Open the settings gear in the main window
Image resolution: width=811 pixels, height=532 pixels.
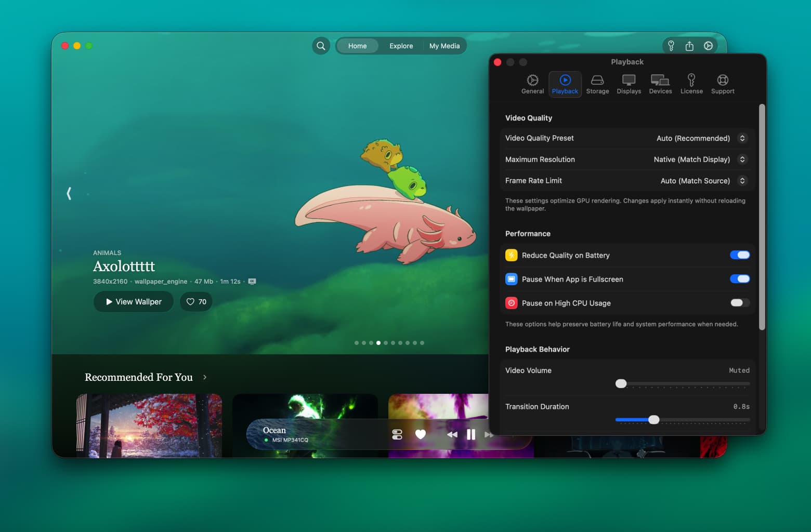(x=708, y=46)
